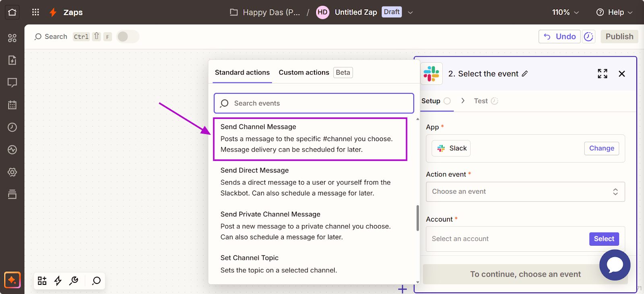
Task: Click the Slack app chip
Action: (452, 148)
